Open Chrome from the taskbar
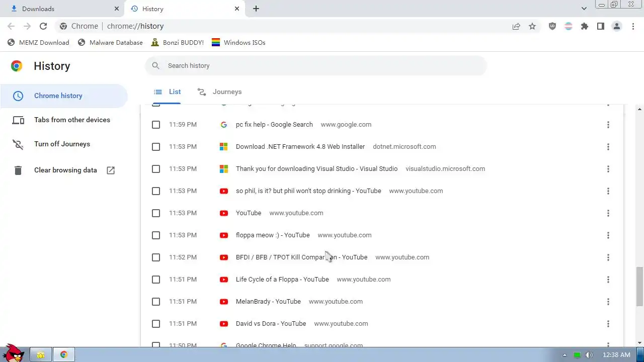Viewport: 644px width, 362px height. pos(64,355)
